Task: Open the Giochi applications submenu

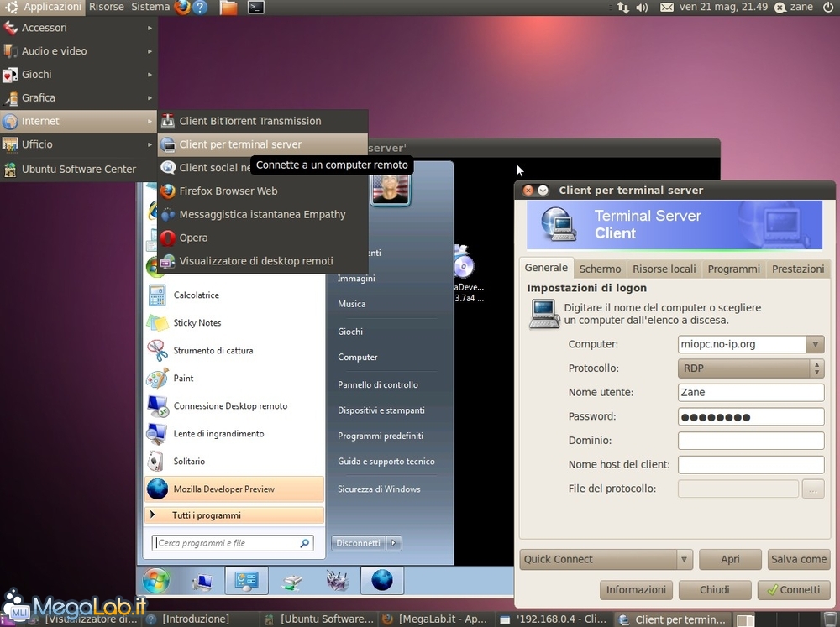Action: tap(79, 75)
